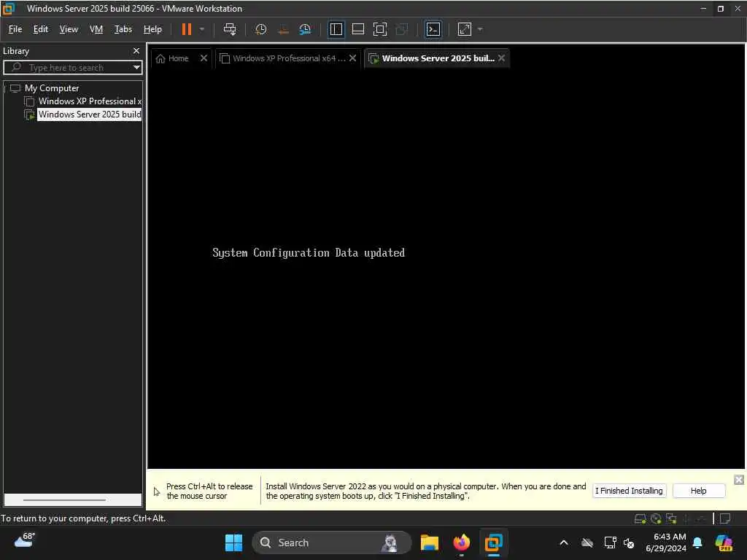This screenshot has height=560, width=747.
Task: Toggle the library sidebar view icon
Action: pyautogui.click(x=336, y=29)
